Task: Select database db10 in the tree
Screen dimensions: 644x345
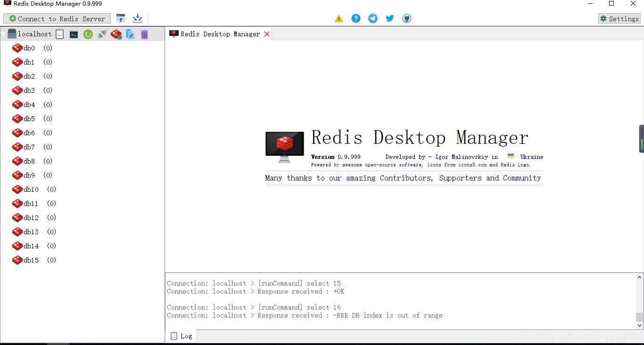Action: click(x=34, y=189)
